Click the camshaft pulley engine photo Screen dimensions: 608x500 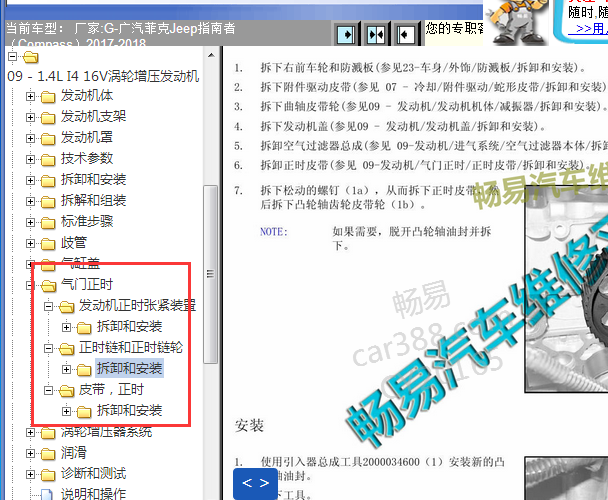coord(566,289)
